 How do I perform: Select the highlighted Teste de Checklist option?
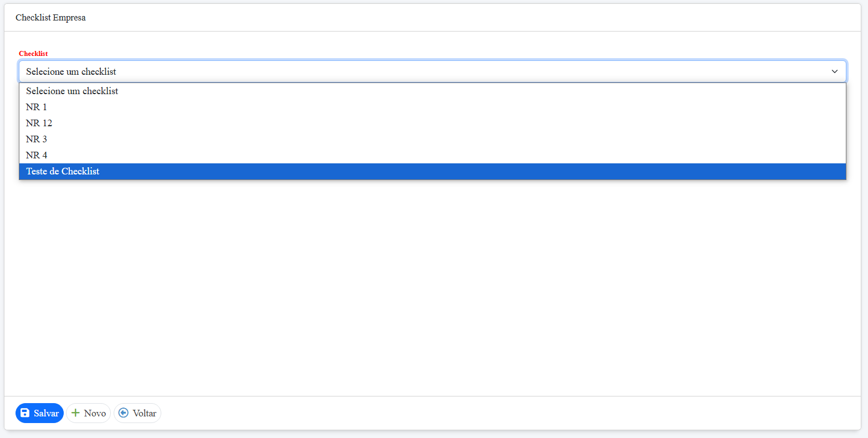pyautogui.click(x=63, y=172)
